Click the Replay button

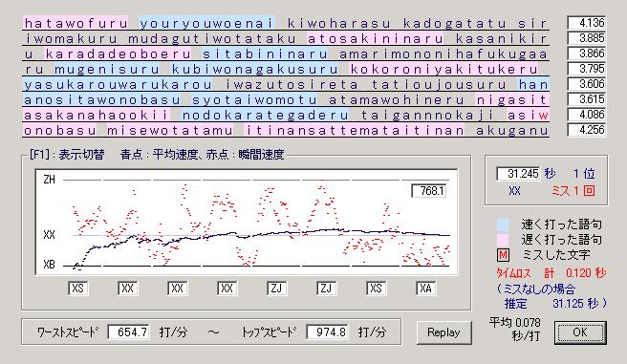point(443,332)
